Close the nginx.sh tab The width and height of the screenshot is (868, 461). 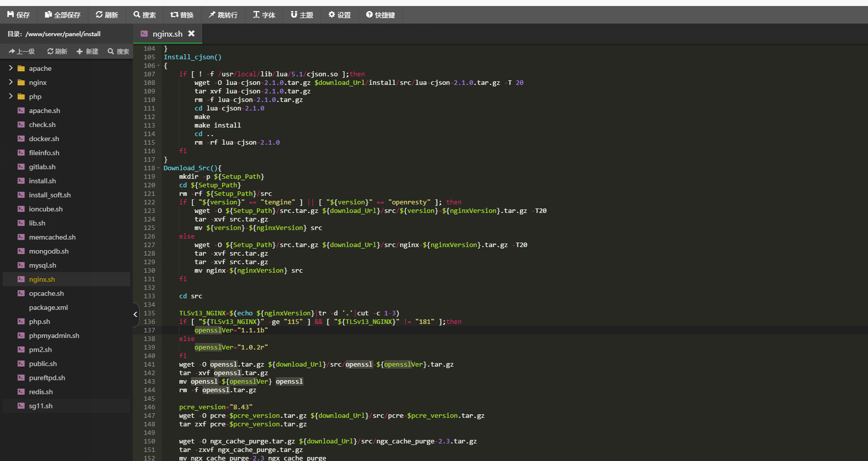[191, 34]
